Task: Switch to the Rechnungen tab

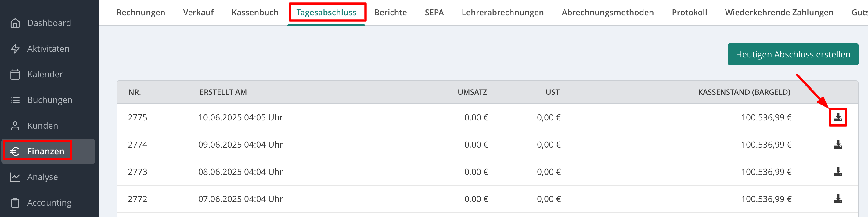Action: (141, 13)
